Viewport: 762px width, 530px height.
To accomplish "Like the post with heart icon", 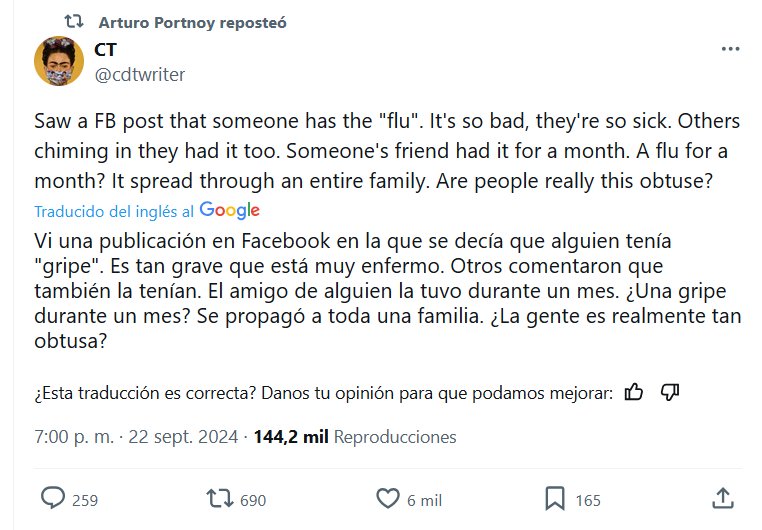I will click(x=387, y=498).
